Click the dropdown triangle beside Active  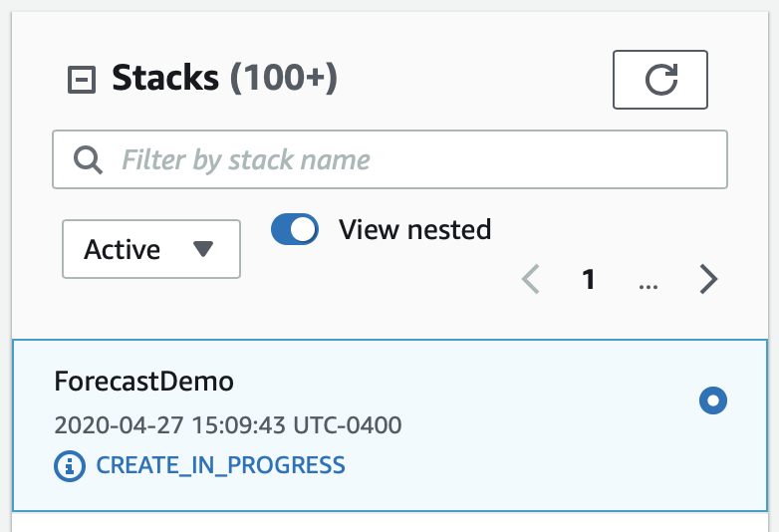click(x=203, y=248)
